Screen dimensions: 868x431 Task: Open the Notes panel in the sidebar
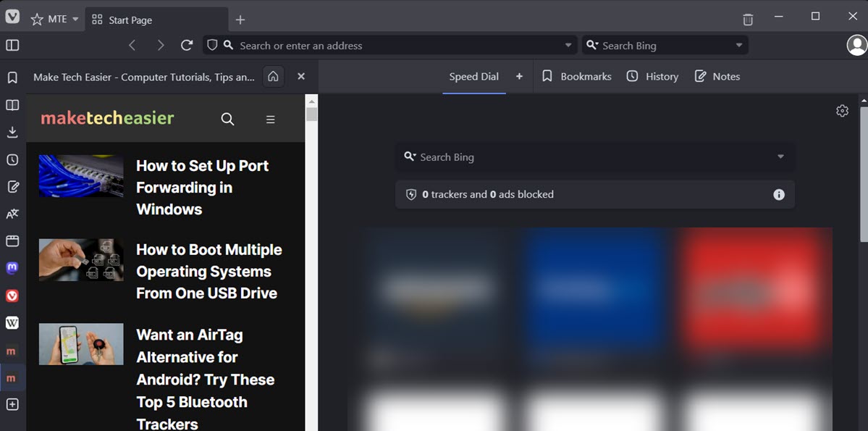(12, 186)
